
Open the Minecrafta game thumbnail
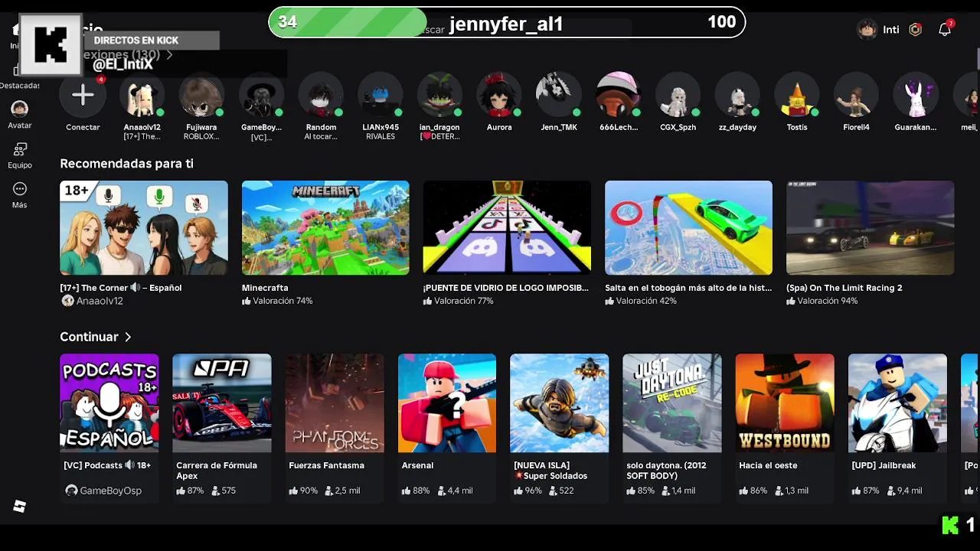pyautogui.click(x=325, y=227)
